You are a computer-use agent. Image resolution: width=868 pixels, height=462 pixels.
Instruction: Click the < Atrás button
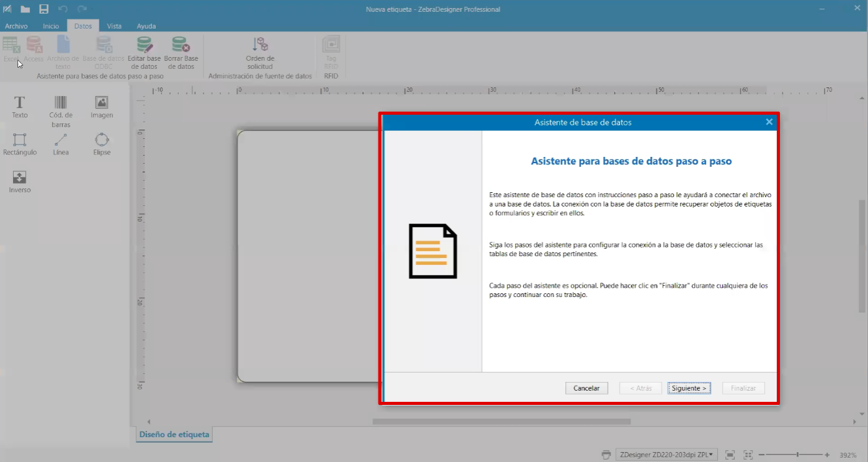[640, 388]
